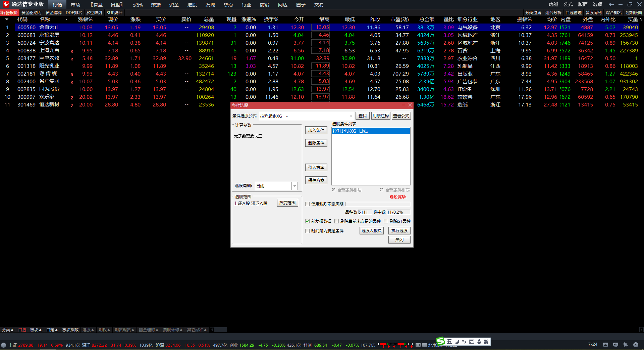The height and width of the screenshot is (350, 644).
Task: Click the Z marker beside 欢乐家
Action: point(72,98)
